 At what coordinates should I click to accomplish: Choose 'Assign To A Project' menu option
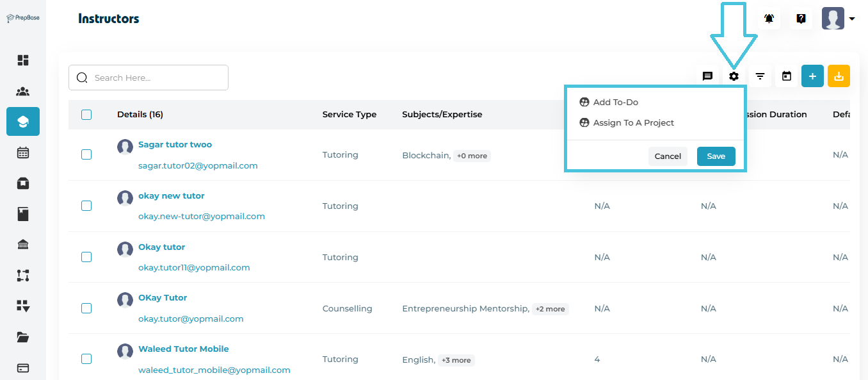(633, 122)
